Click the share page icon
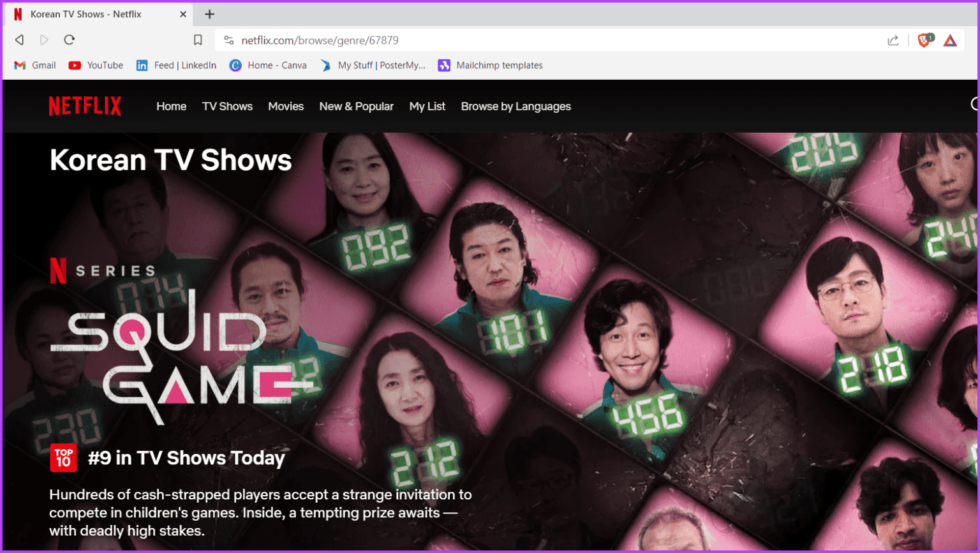 [893, 41]
